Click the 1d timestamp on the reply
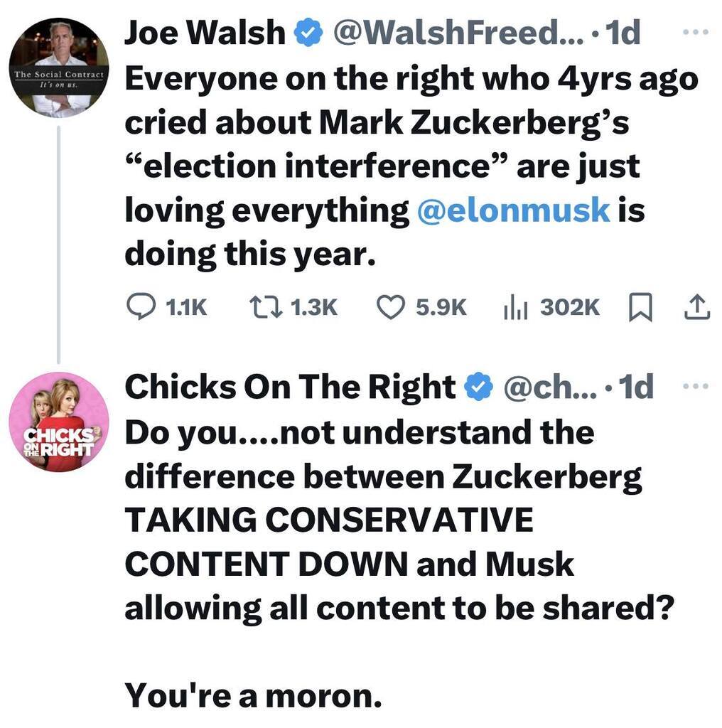This screenshot has width=722, height=728. (x=635, y=387)
